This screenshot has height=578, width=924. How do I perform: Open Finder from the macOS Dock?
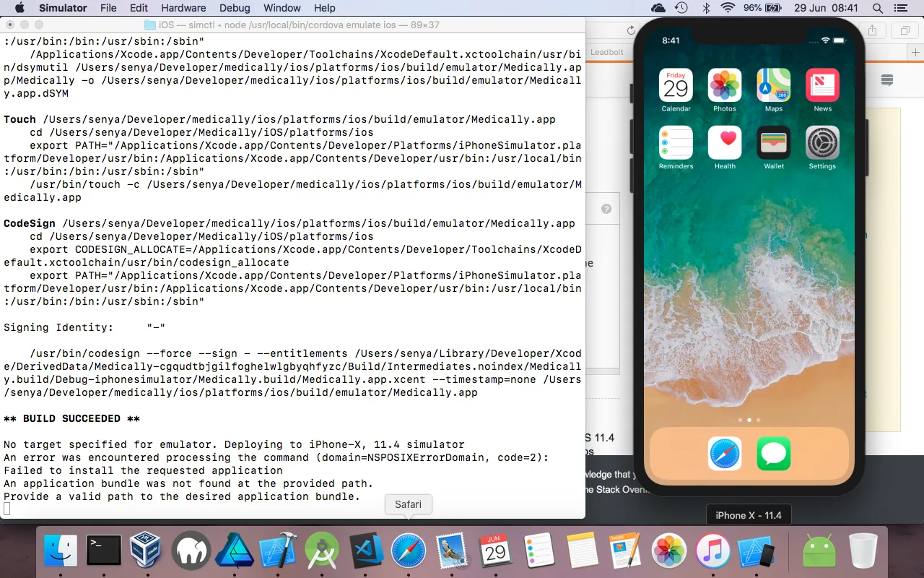[x=61, y=551]
